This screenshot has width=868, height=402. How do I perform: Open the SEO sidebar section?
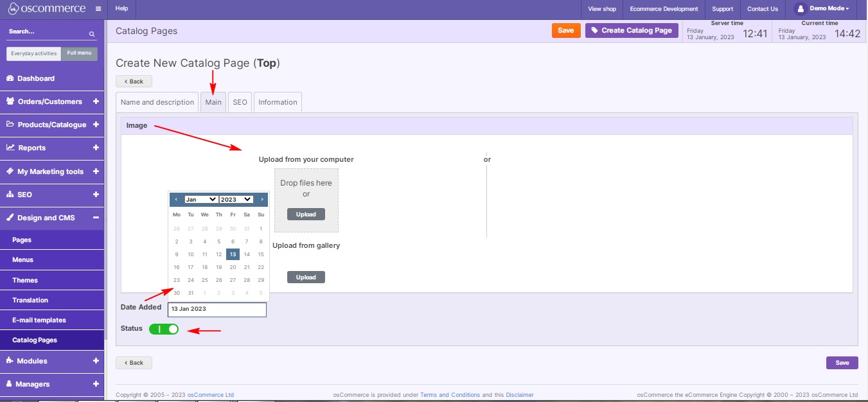24,195
